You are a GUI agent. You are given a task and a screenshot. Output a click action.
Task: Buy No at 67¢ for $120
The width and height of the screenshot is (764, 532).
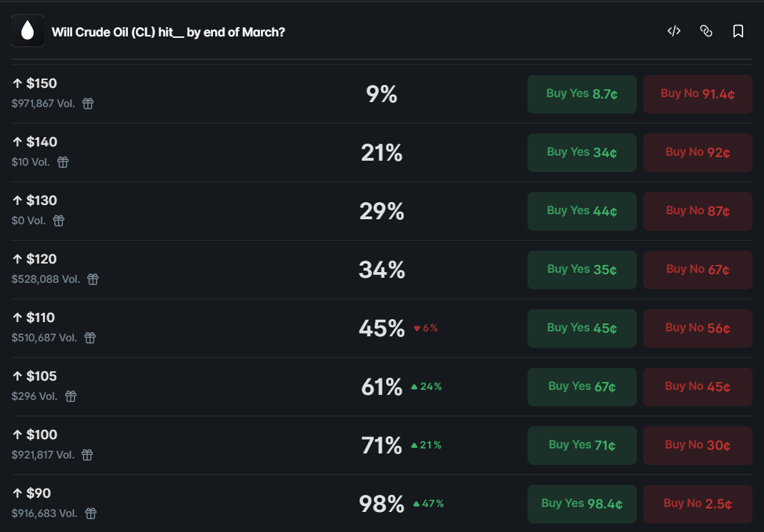pyautogui.click(x=698, y=269)
